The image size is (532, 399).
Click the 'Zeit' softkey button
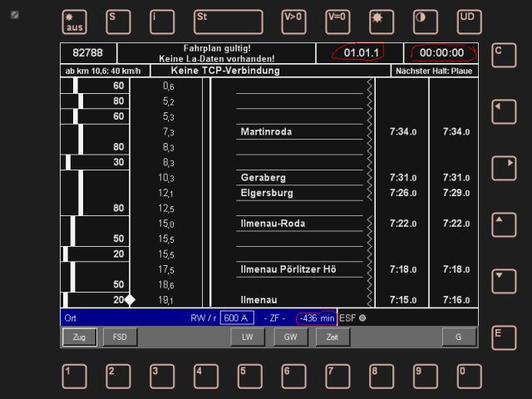(x=332, y=337)
